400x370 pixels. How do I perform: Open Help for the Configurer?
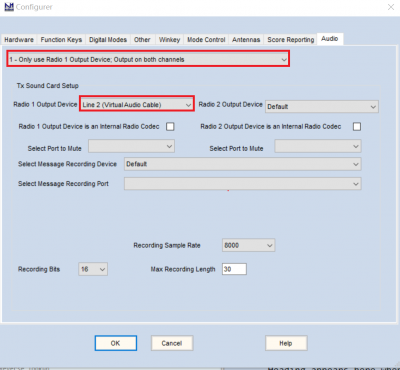[x=286, y=343]
